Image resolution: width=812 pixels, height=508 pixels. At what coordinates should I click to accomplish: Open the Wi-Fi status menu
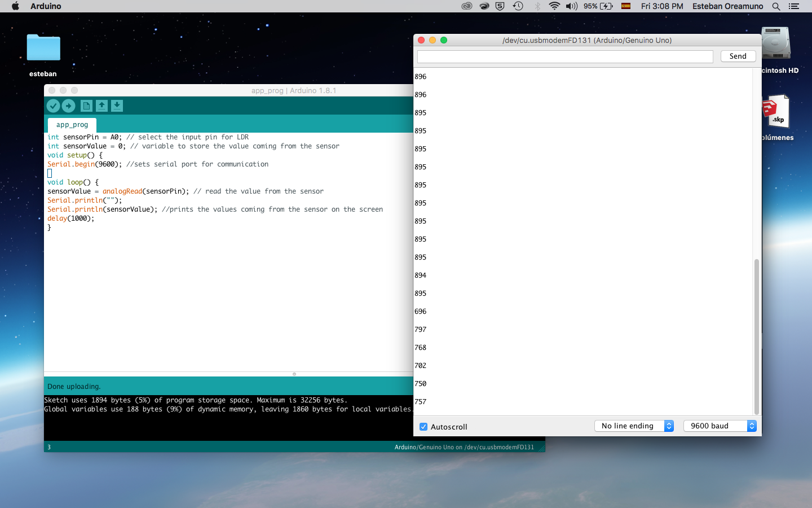coord(554,6)
